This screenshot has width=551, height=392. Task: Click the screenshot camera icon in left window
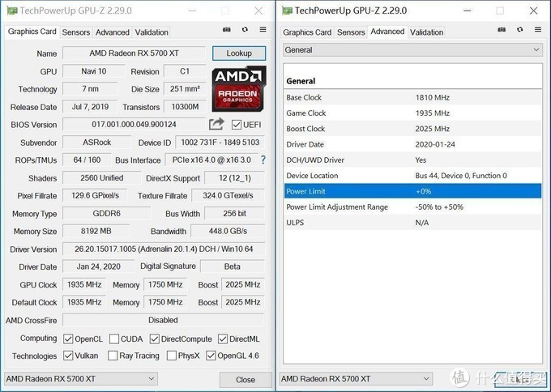coord(227,30)
